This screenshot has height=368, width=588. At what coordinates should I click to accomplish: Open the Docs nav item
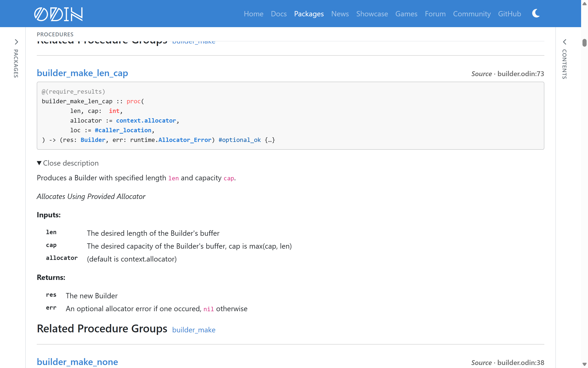(x=279, y=14)
